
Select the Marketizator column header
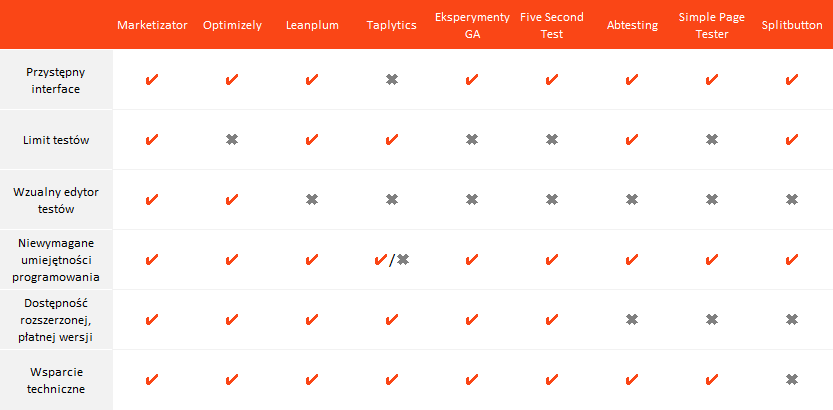(152, 25)
